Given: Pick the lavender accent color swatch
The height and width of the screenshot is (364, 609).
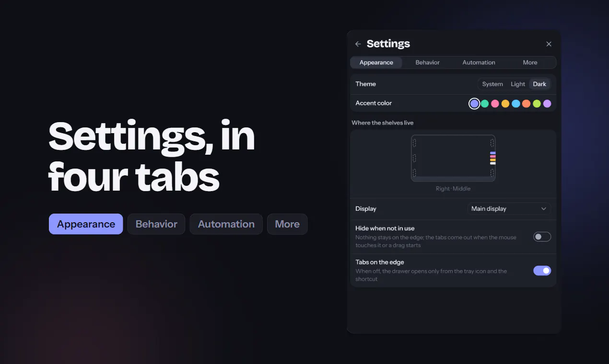Looking at the screenshot, I should (x=547, y=103).
